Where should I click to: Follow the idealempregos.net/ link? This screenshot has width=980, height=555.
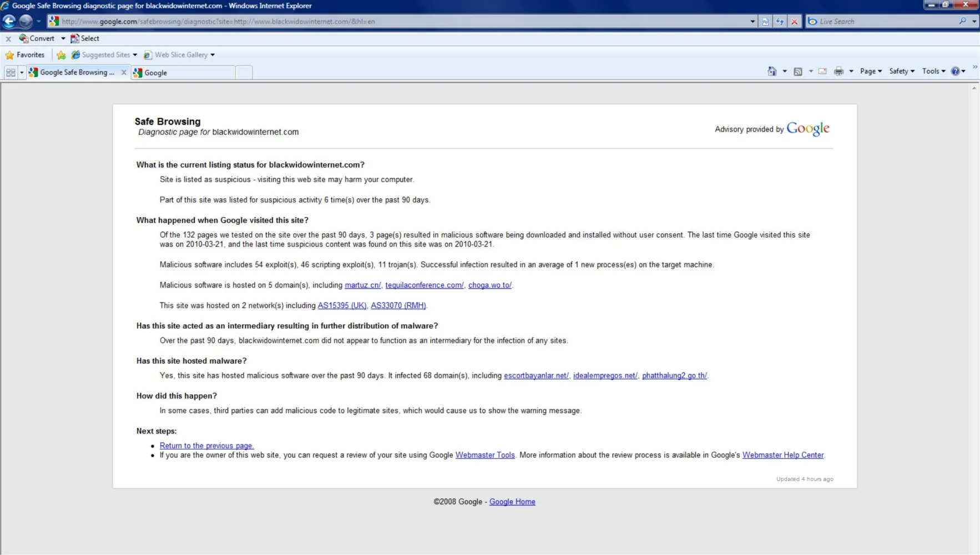(605, 376)
